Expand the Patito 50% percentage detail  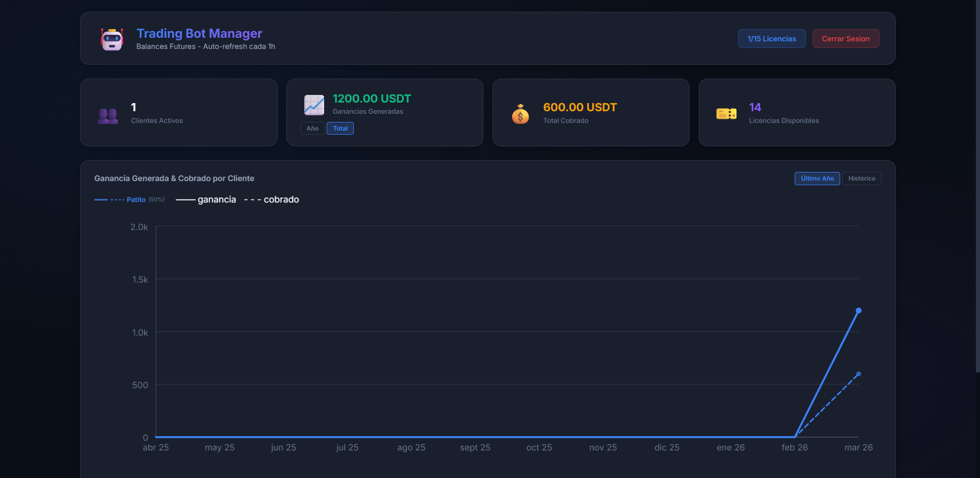pyautogui.click(x=157, y=199)
